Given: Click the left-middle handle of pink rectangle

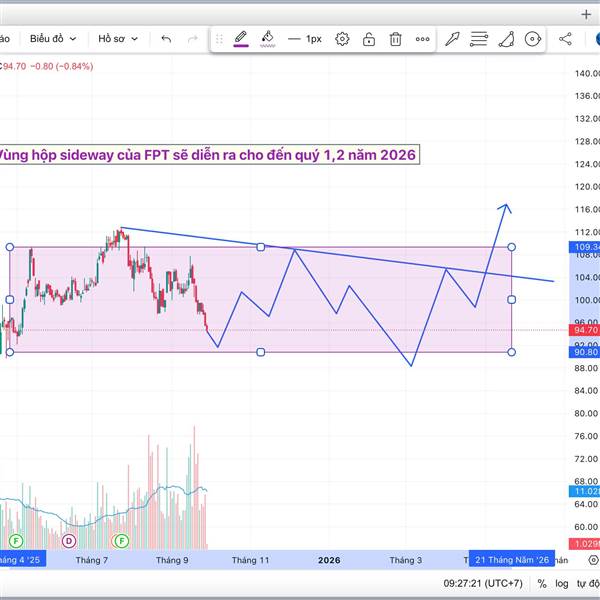Looking at the screenshot, I should [10, 300].
